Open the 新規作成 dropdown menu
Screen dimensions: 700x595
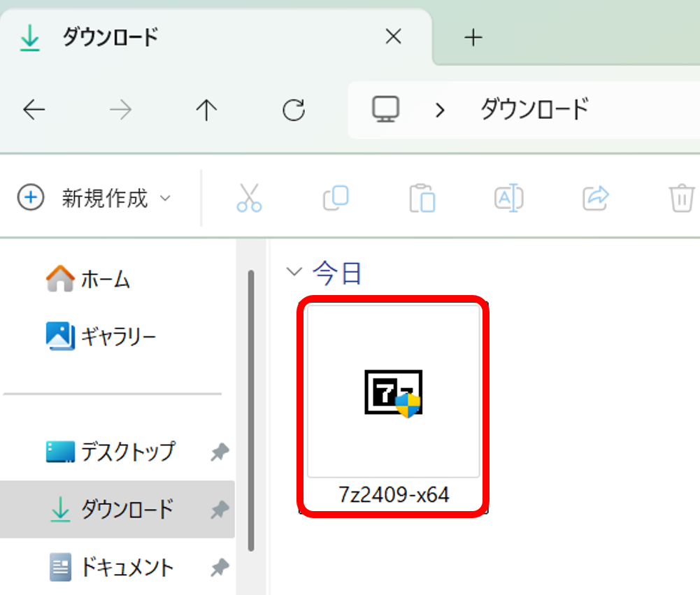pyautogui.click(x=94, y=198)
